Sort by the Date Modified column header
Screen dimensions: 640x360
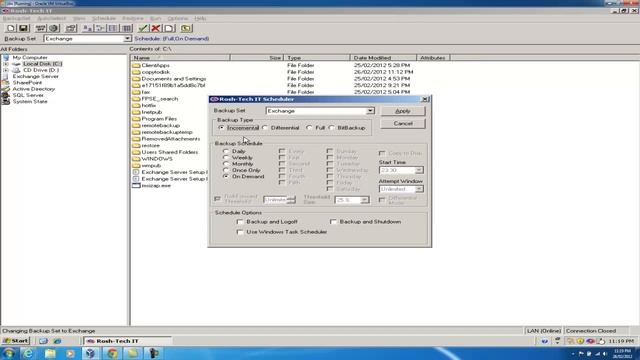point(383,58)
